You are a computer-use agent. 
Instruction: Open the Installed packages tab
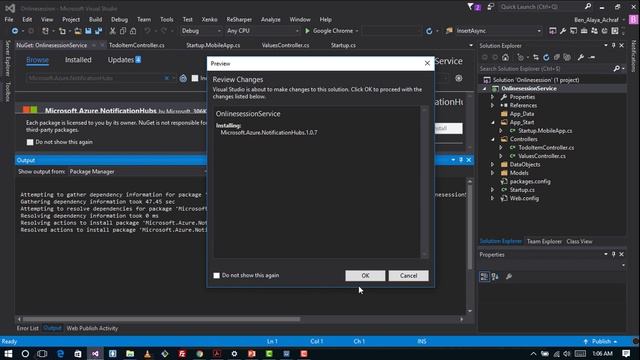pos(78,60)
